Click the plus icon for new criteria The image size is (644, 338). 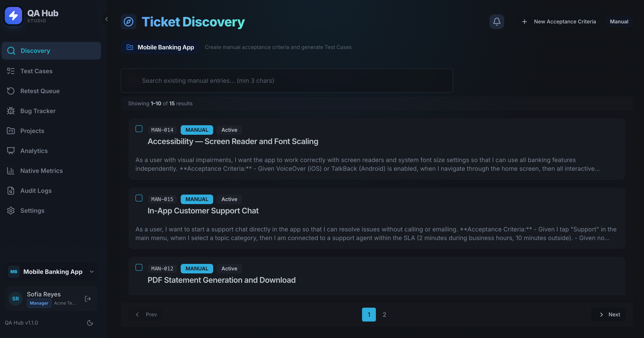point(525,22)
